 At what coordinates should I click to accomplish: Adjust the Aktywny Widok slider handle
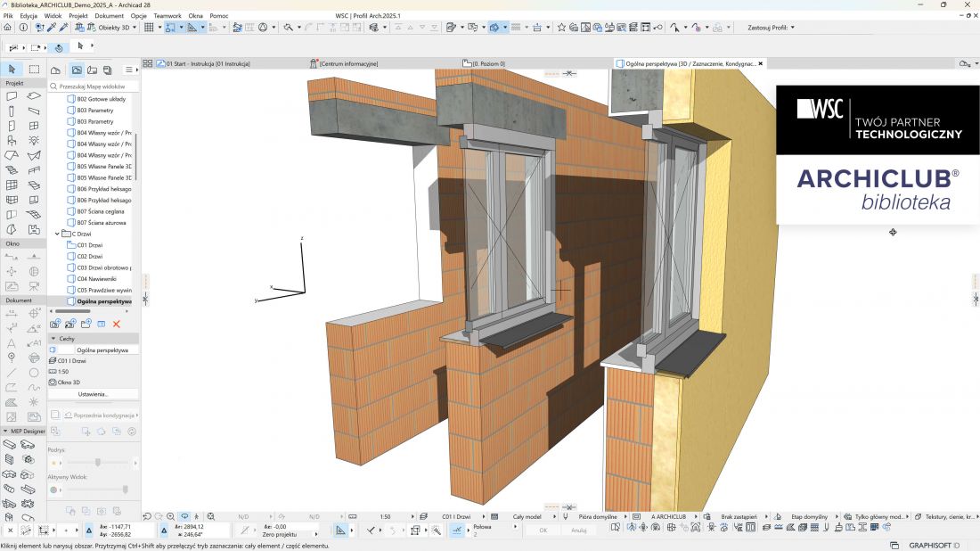[x=125, y=489]
